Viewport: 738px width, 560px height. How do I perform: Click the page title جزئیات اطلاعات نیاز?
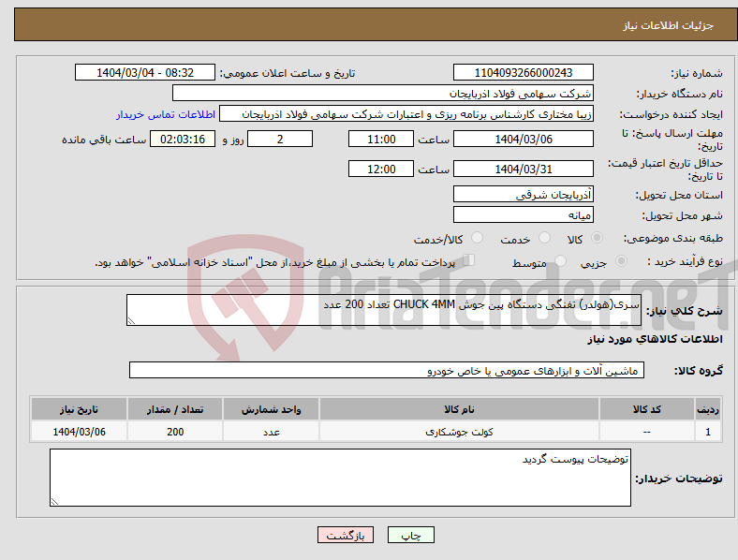click(669, 25)
